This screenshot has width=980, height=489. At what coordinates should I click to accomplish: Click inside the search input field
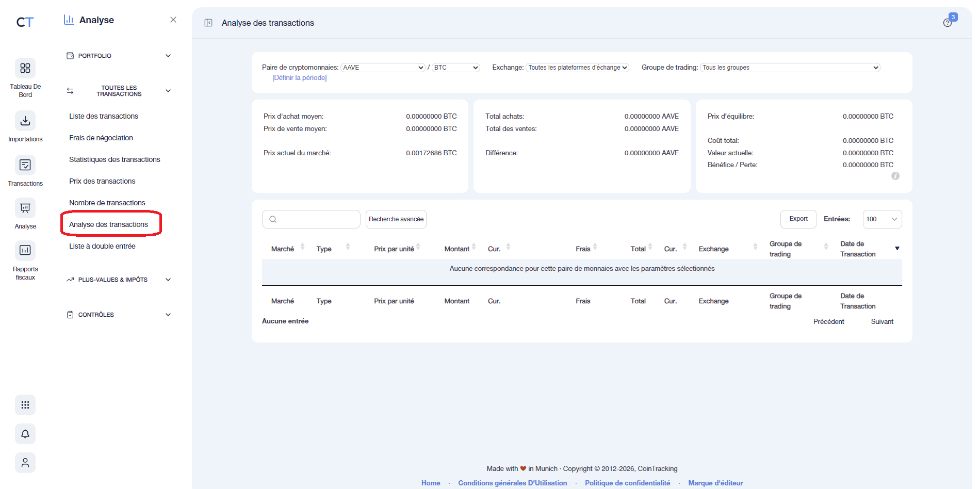[x=311, y=219]
